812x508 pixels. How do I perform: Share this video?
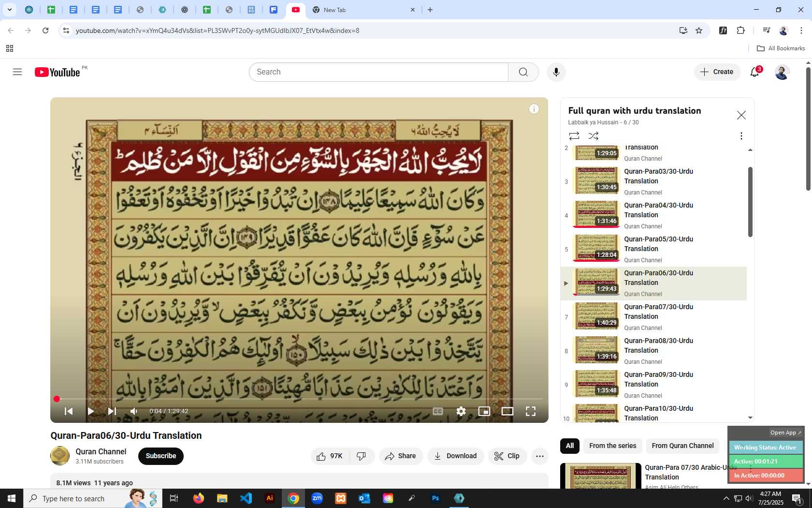coord(401,456)
